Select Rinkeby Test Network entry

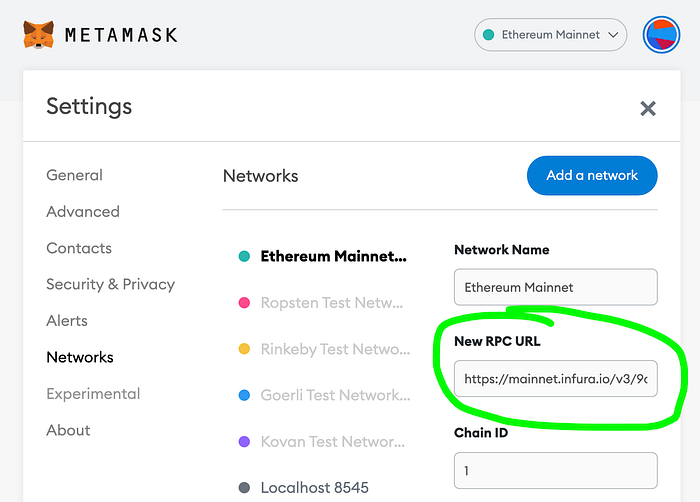324,349
